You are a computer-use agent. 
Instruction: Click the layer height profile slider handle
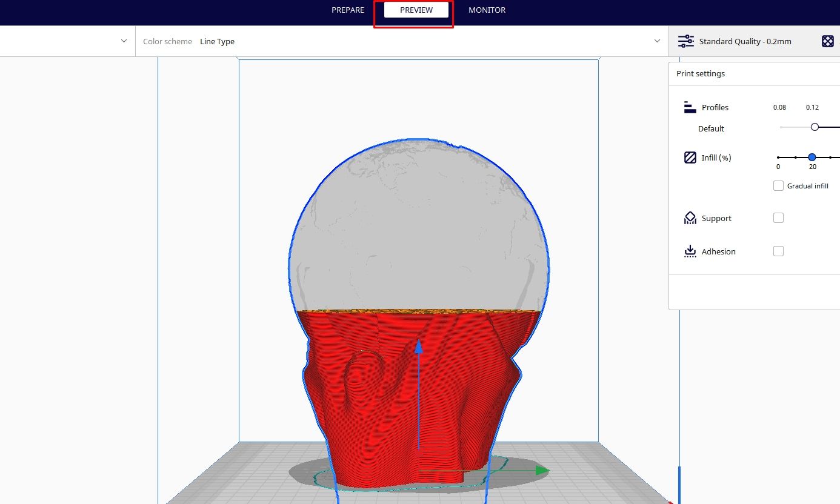pyautogui.click(x=815, y=127)
